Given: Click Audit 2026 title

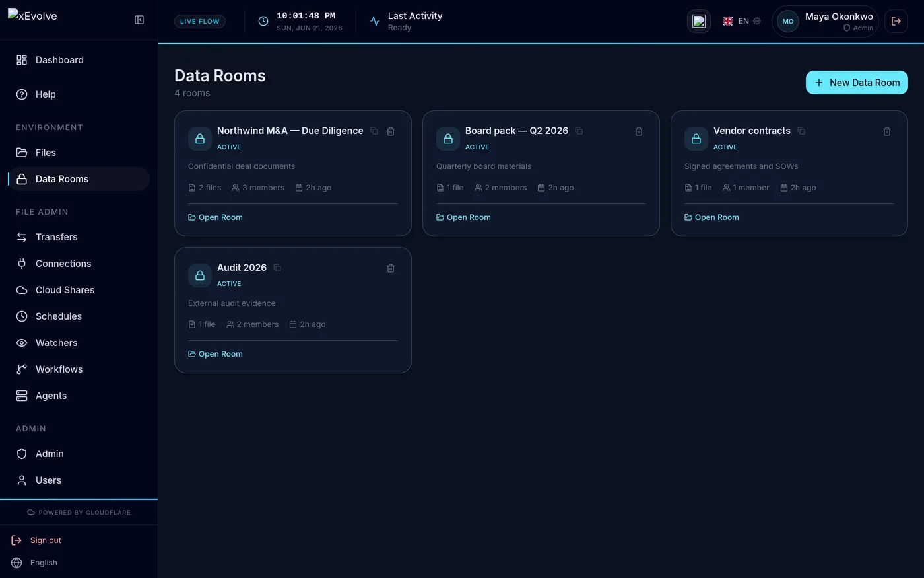Looking at the screenshot, I should point(242,268).
